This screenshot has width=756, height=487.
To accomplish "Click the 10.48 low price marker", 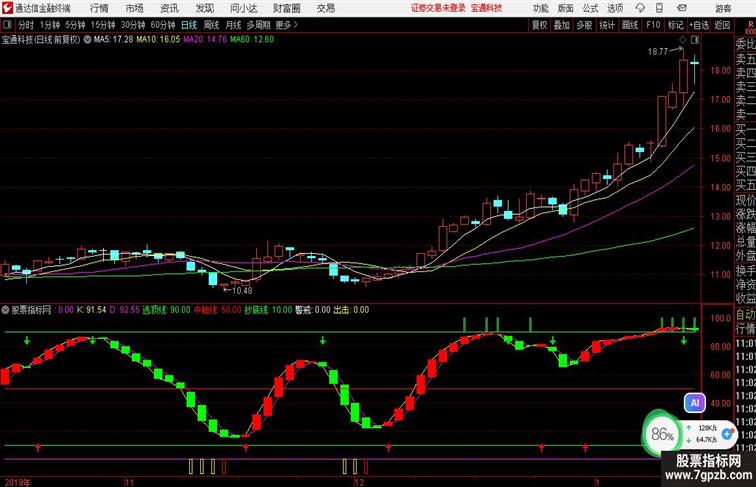I will (x=242, y=290).
